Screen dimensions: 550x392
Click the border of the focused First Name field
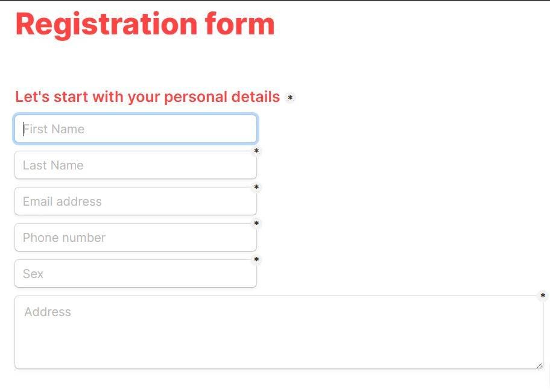(x=136, y=115)
